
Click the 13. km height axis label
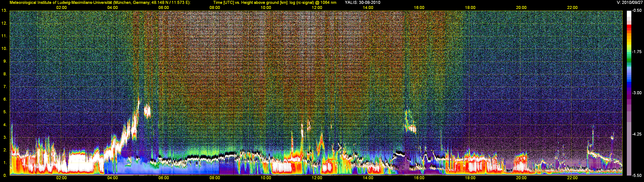tap(4, 10)
